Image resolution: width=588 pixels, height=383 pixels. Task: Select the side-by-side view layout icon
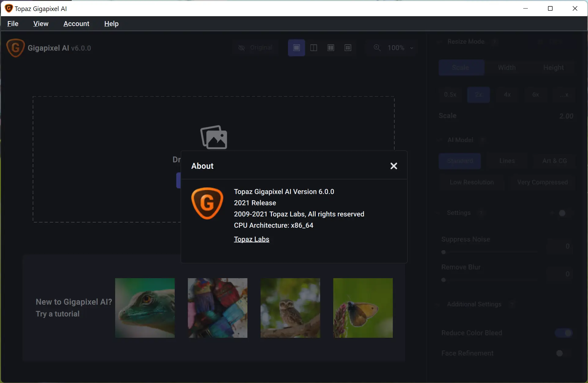(x=331, y=48)
